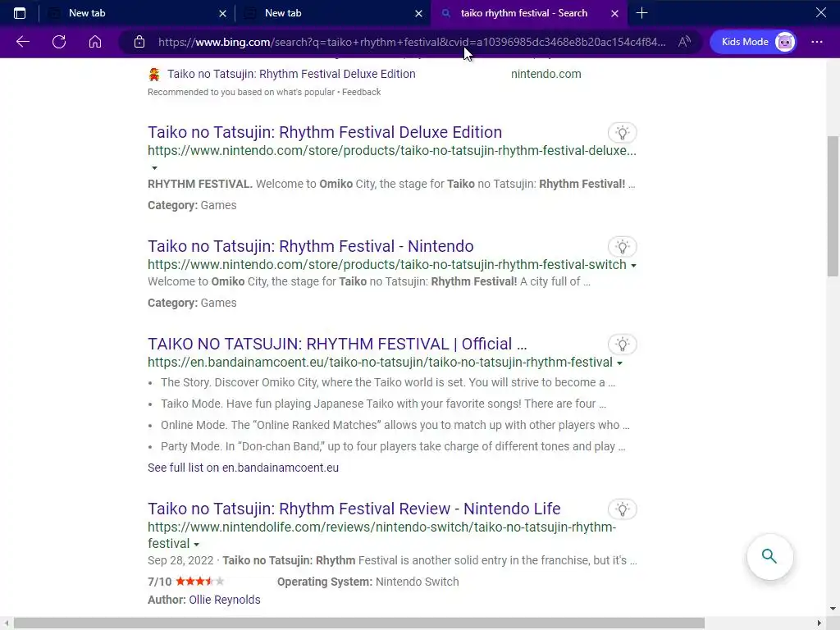
Task: Click the vertical scrollbar thumb
Action: [833, 206]
